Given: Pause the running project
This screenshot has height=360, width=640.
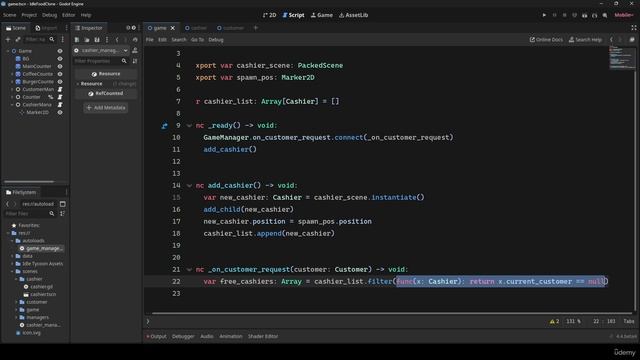Looking at the screenshot, I should coord(554,15).
